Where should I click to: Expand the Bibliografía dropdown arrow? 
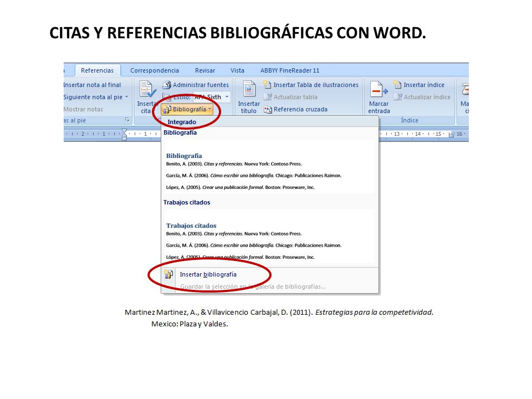[x=210, y=109]
